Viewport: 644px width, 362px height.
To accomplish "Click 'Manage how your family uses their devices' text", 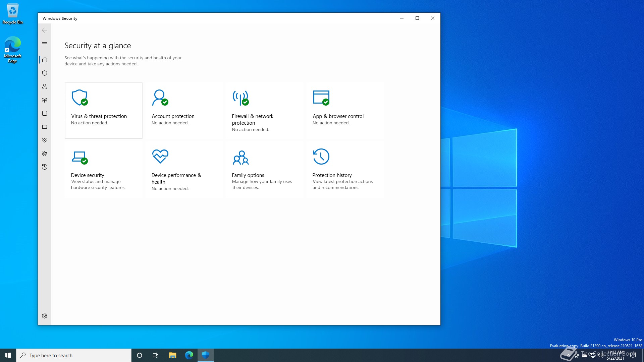I will [x=262, y=185].
